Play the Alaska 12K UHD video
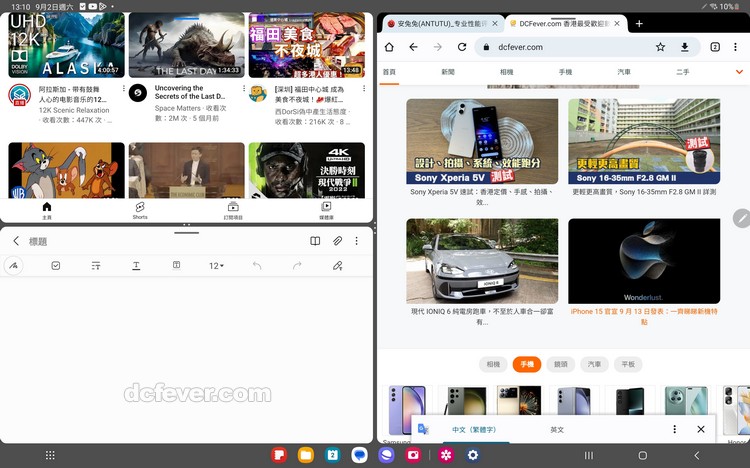Screen dimensions: 750x468 pyautogui.click(x=66, y=45)
